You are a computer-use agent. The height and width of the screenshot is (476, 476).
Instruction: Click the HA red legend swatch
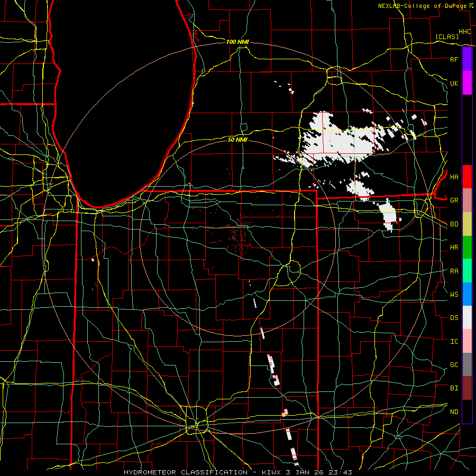pos(467,177)
